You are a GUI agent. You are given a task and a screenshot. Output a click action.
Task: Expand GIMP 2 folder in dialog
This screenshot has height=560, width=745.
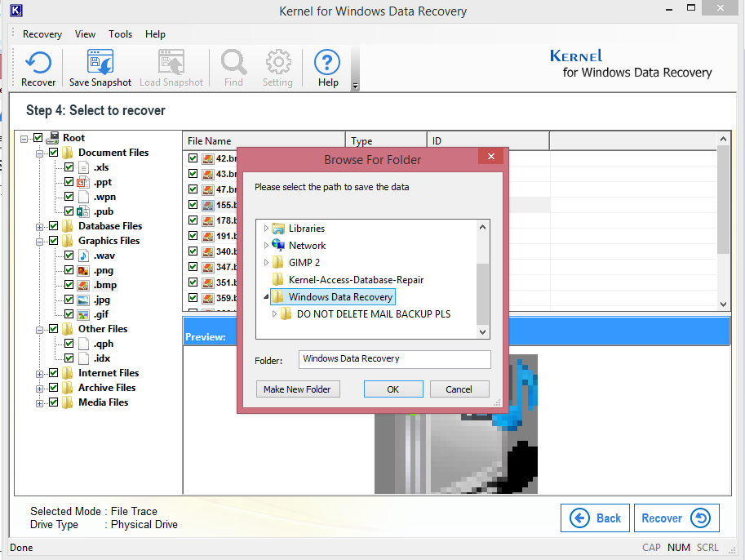[266, 262]
